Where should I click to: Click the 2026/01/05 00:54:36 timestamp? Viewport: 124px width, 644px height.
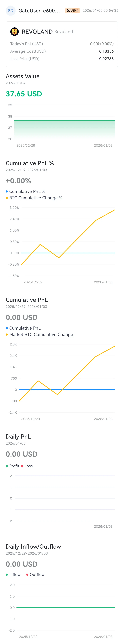point(100,11)
